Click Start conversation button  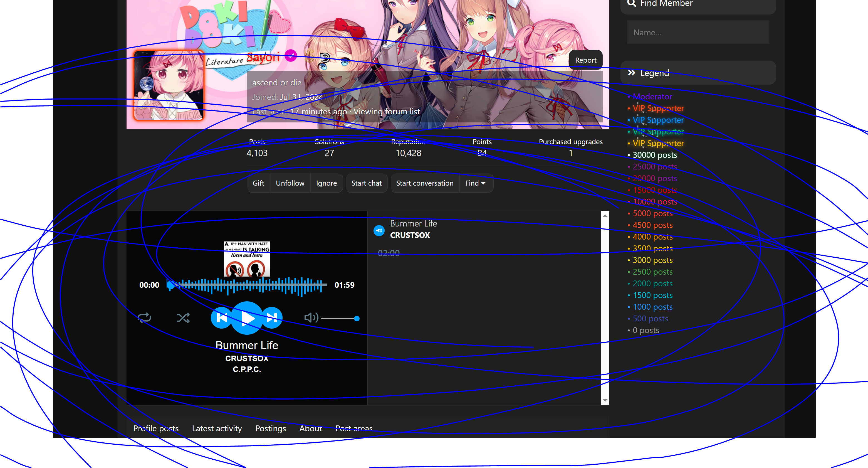(425, 183)
